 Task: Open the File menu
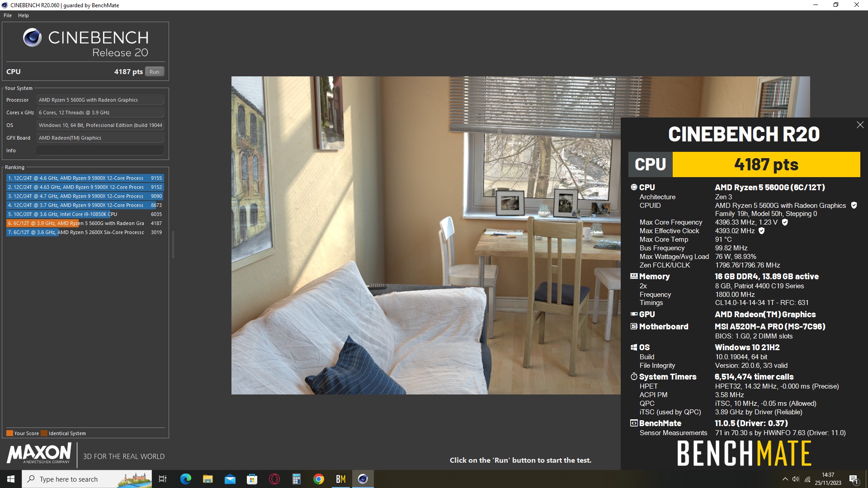click(x=8, y=15)
